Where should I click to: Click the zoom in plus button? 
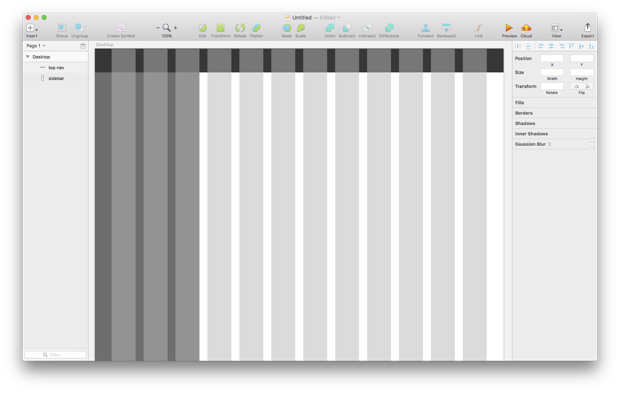pyautogui.click(x=175, y=28)
